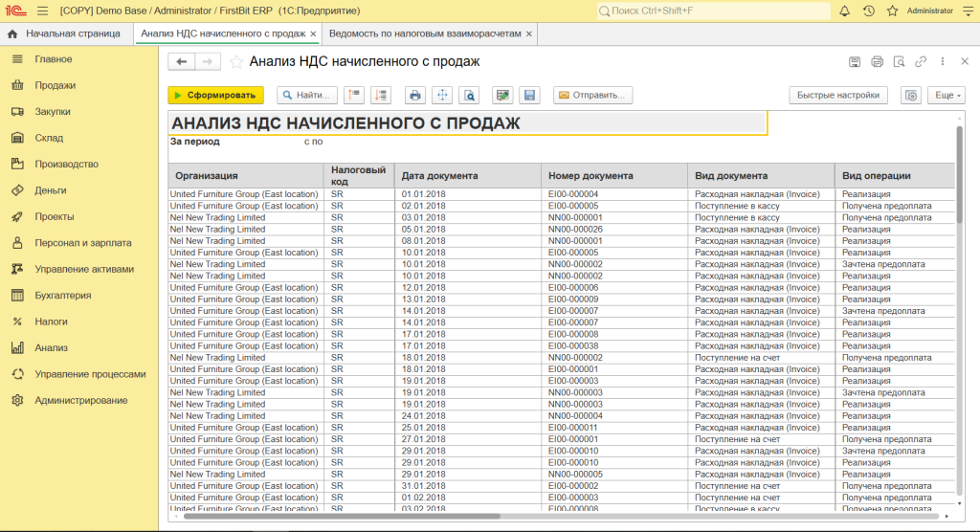Click the global search field
Image resolution: width=980 pixels, height=532 pixels.
coord(713,11)
